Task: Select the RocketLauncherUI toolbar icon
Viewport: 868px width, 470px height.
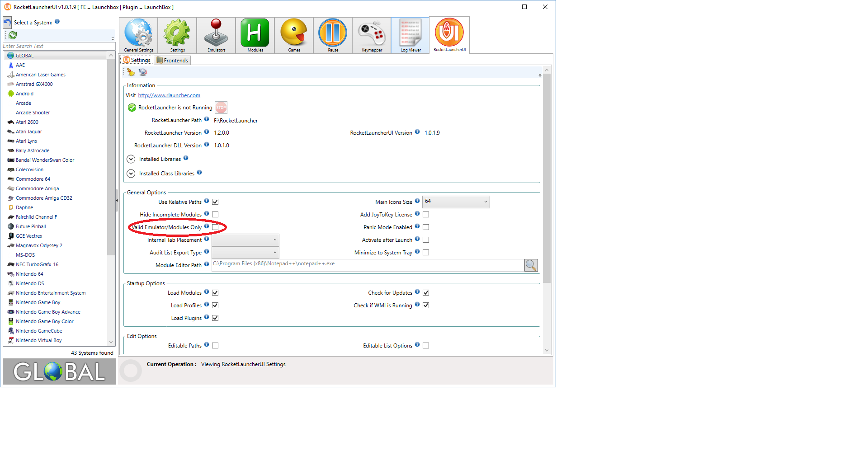Action: [449, 35]
